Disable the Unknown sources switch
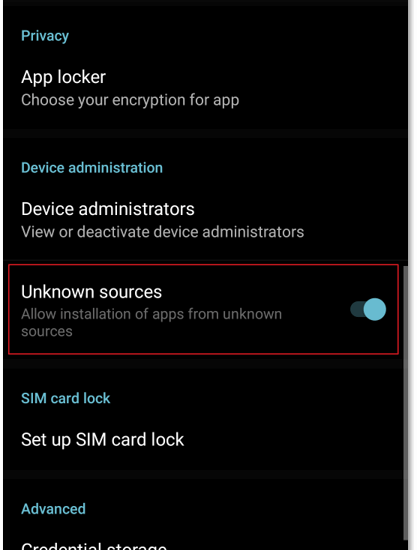417x550 pixels. [x=368, y=309]
